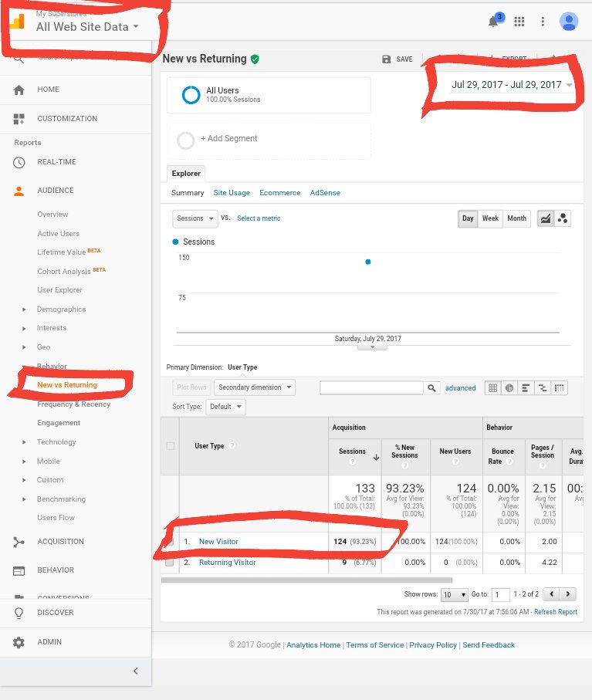This screenshot has width=592, height=700.
Task: Select the Summary tab
Action: tap(188, 193)
